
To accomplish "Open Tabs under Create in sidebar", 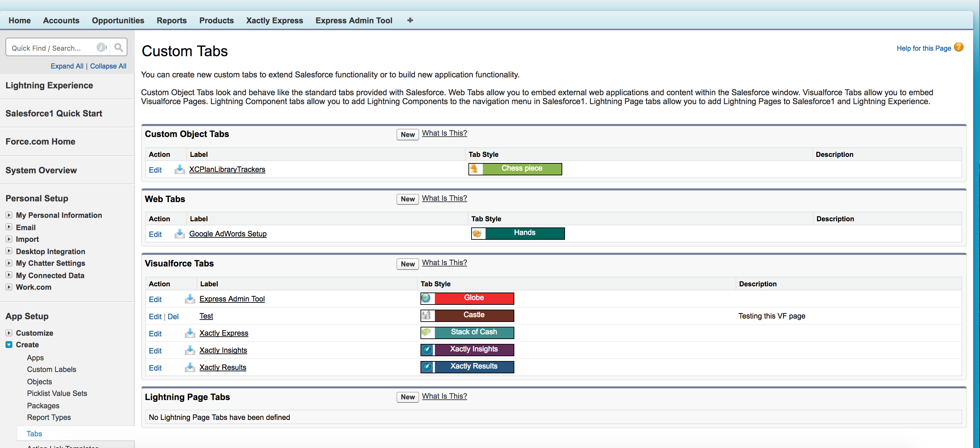I will tap(34, 434).
